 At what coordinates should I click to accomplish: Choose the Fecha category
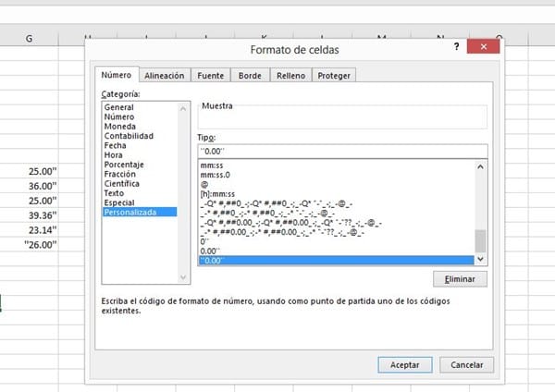click(116, 146)
